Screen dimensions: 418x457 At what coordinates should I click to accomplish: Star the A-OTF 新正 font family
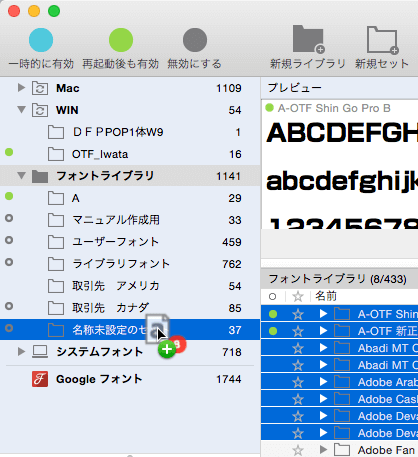298,331
